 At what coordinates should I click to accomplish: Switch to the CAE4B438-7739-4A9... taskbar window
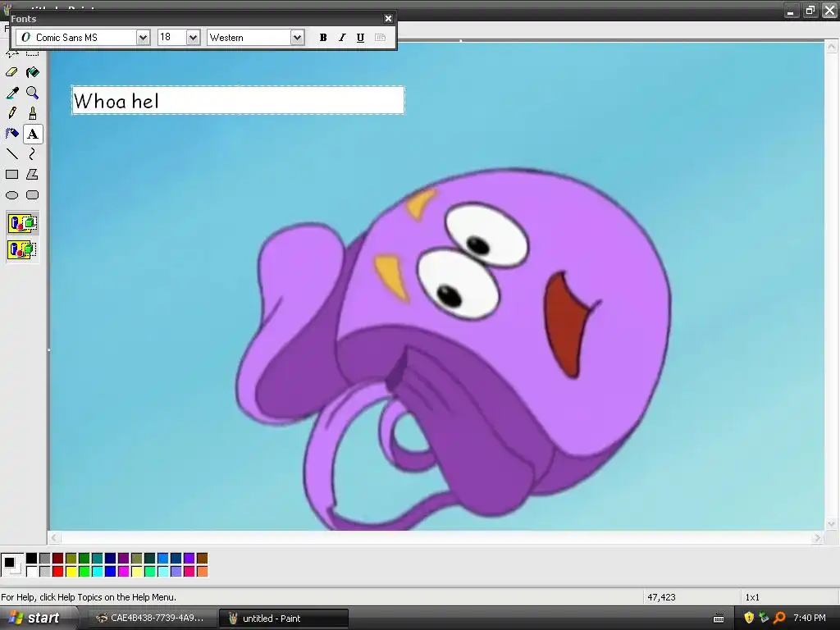152,619
